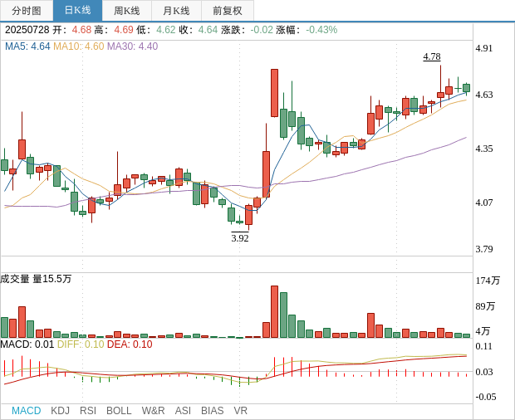Choose the BOLL indicator
Screen dimensions: 515x420
[119, 411]
